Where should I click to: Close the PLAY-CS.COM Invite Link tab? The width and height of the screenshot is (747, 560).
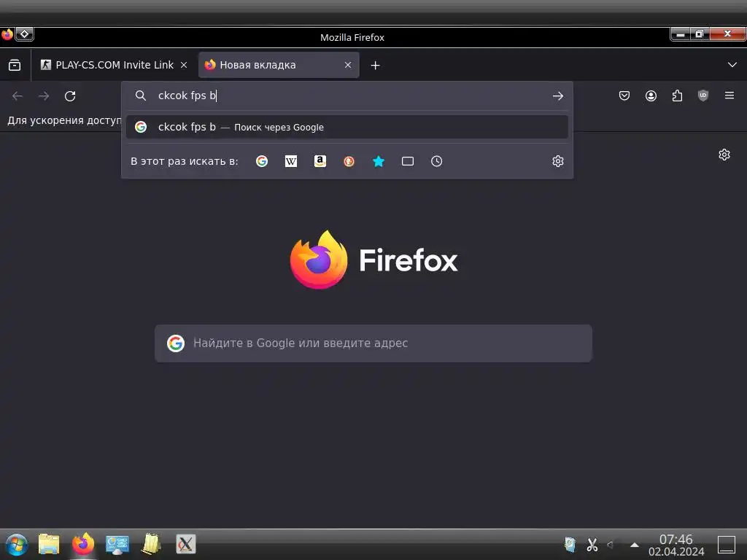pos(184,65)
